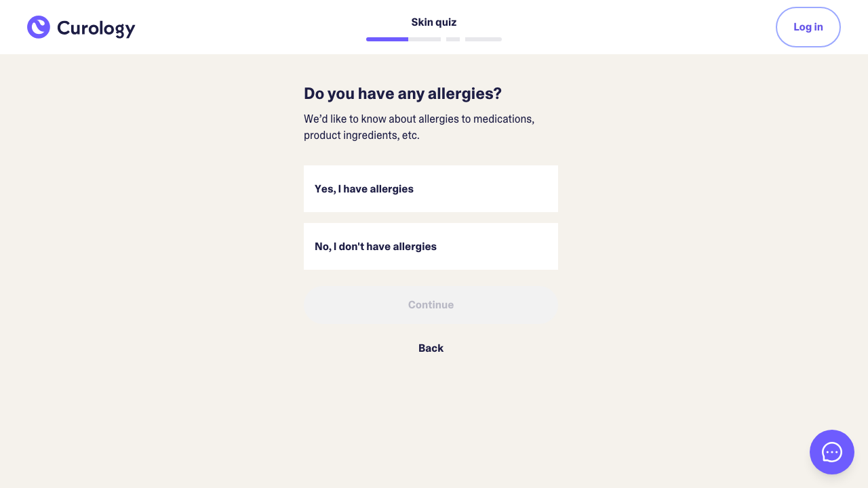This screenshot has height=488, width=868.
Task: Go Back to the previous question
Action: tap(431, 348)
